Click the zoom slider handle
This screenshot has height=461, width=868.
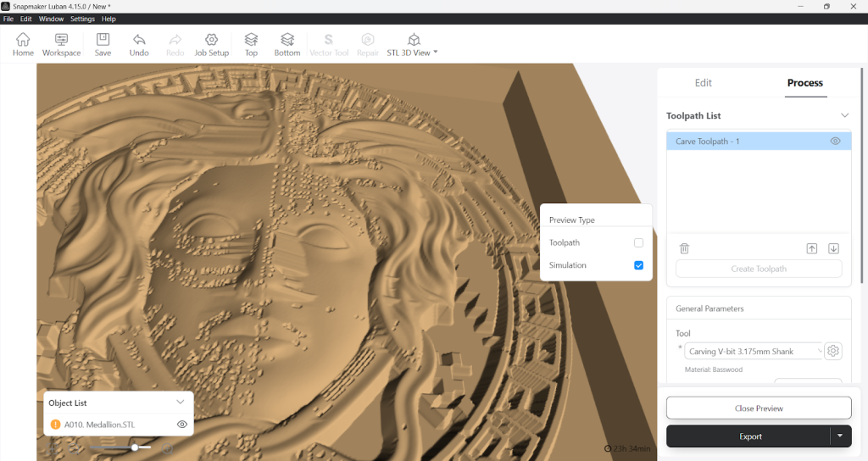tap(135, 447)
